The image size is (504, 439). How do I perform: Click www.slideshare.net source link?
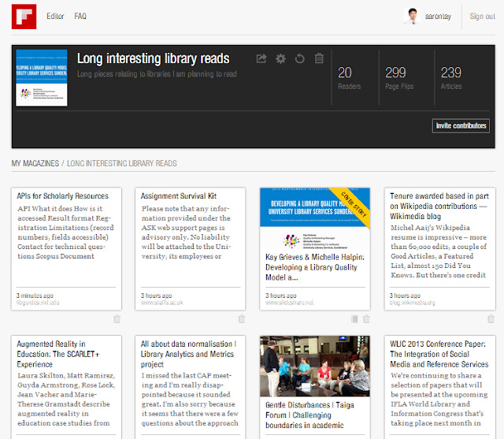tap(289, 303)
